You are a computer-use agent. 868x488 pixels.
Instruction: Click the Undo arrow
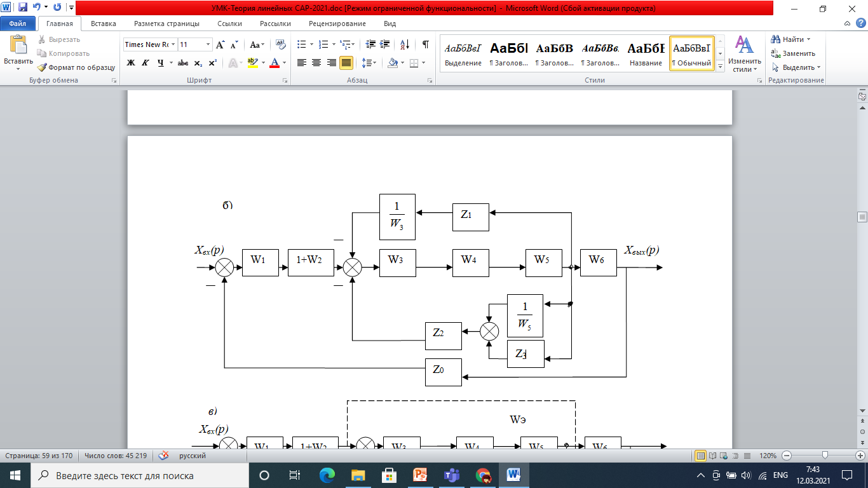point(36,8)
